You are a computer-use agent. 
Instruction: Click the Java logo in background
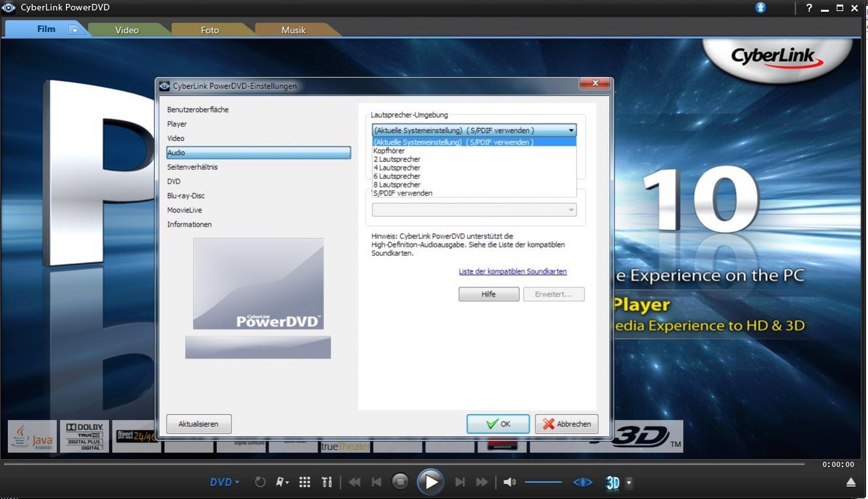33,436
